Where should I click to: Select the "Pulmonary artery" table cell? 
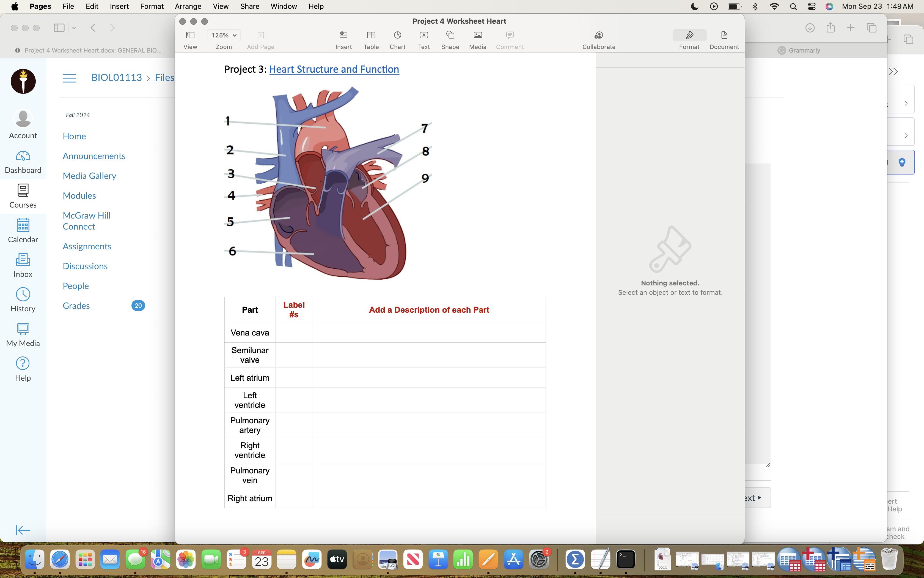coord(250,425)
